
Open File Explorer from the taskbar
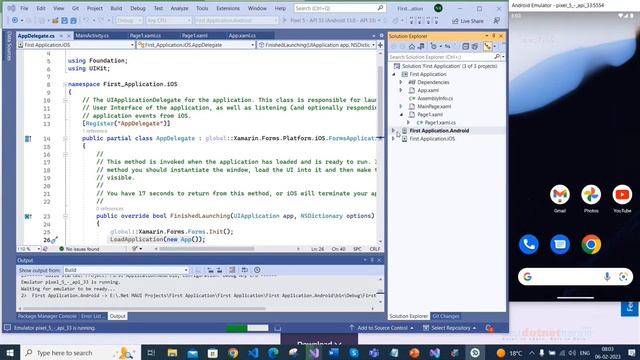172,353
